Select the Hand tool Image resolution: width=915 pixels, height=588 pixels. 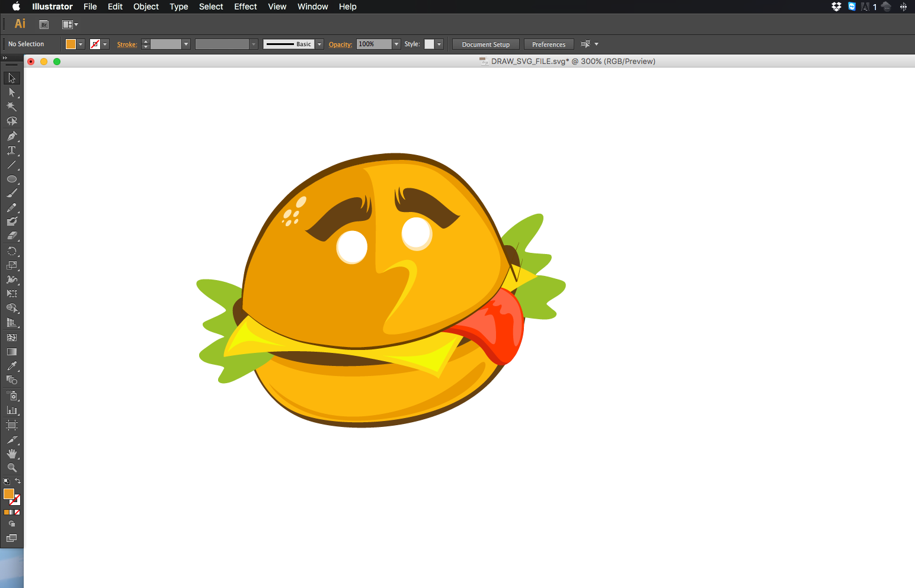click(x=11, y=454)
